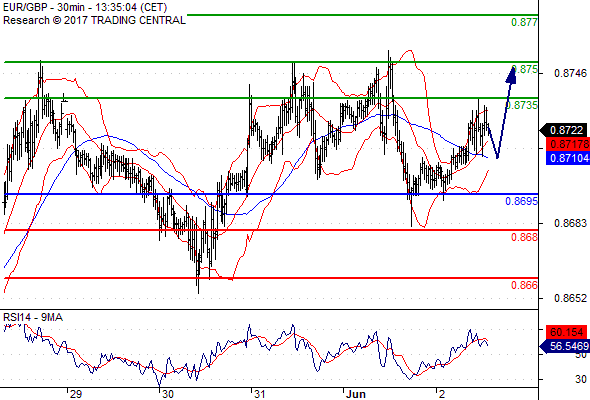This screenshot has width=590, height=400.
Task: Click the EUR/GBP 30min chart title
Action: coord(85,7)
